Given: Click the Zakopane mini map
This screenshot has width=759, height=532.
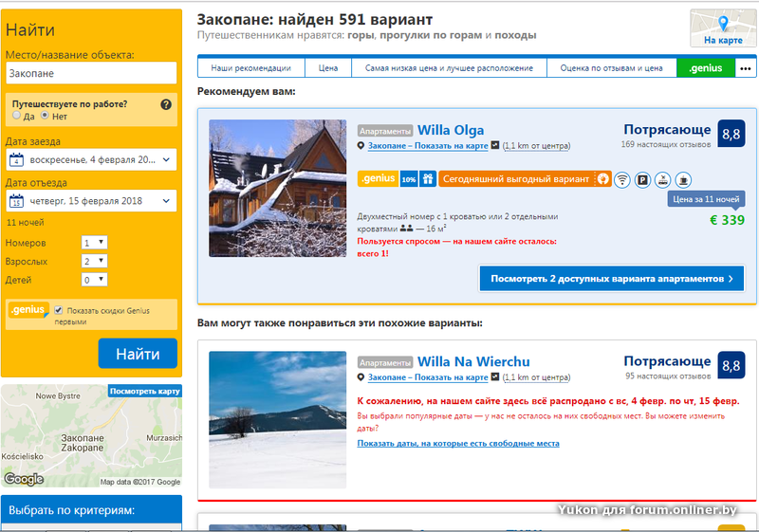Looking at the screenshot, I should coord(91,436).
